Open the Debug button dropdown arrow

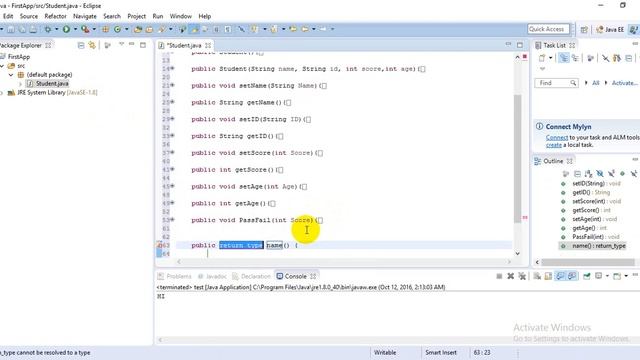click(x=56, y=29)
